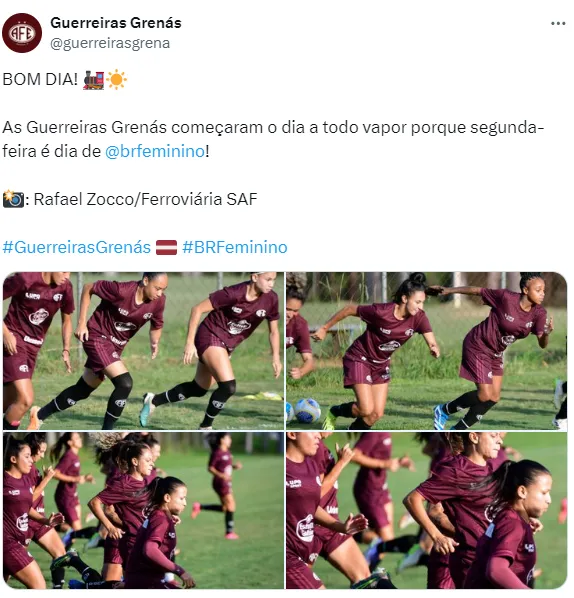Click the sun emoji after BOM DIA
The width and height of the screenshot is (574, 598).
coord(116,80)
